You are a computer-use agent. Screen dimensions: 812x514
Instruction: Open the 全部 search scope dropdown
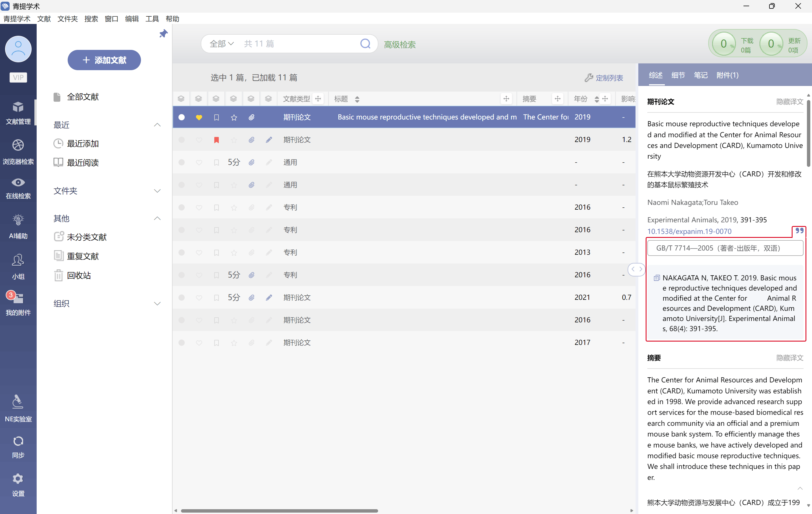pyautogui.click(x=221, y=43)
